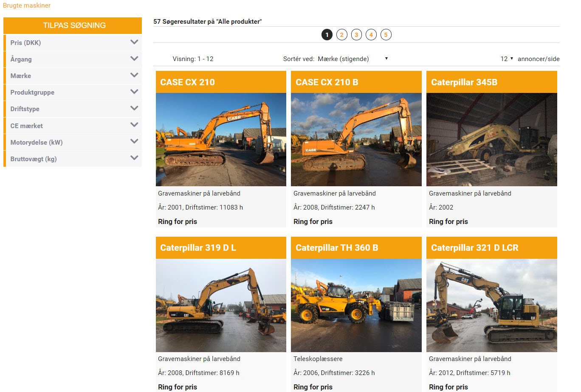Expand the Mærke filter chevron

coord(134,75)
